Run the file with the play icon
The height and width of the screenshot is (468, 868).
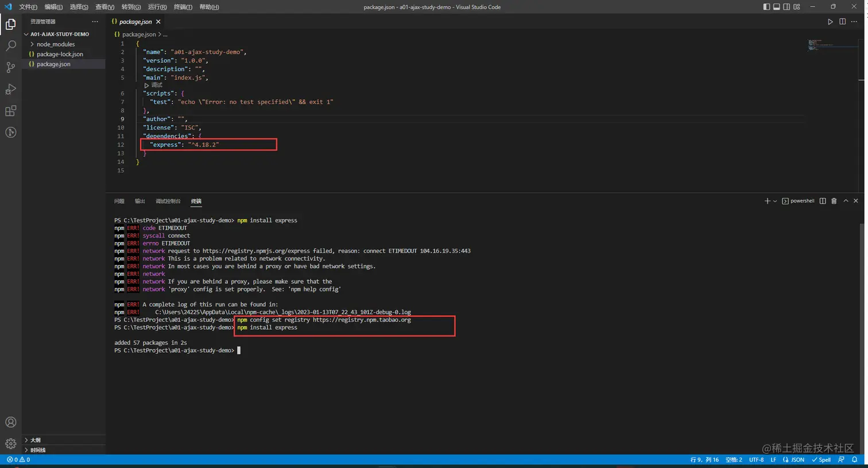(x=830, y=22)
